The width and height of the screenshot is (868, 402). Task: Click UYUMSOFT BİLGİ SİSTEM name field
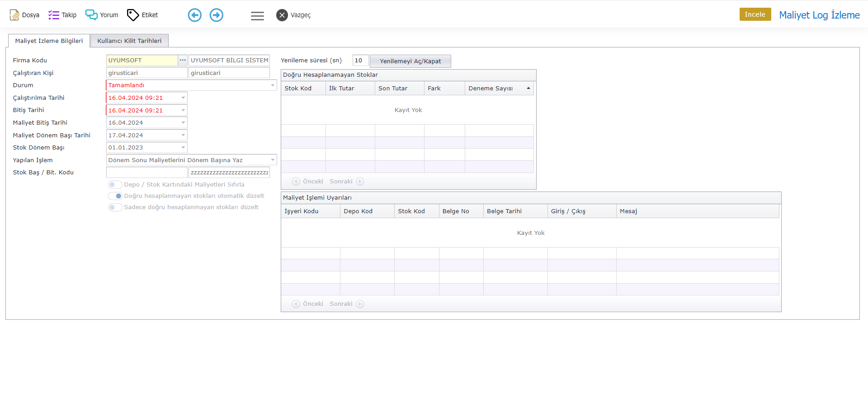[x=229, y=60]
